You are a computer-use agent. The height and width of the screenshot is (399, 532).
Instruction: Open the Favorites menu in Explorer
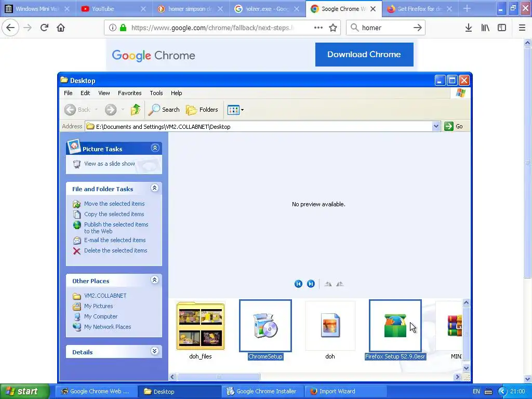click(129, 93)
